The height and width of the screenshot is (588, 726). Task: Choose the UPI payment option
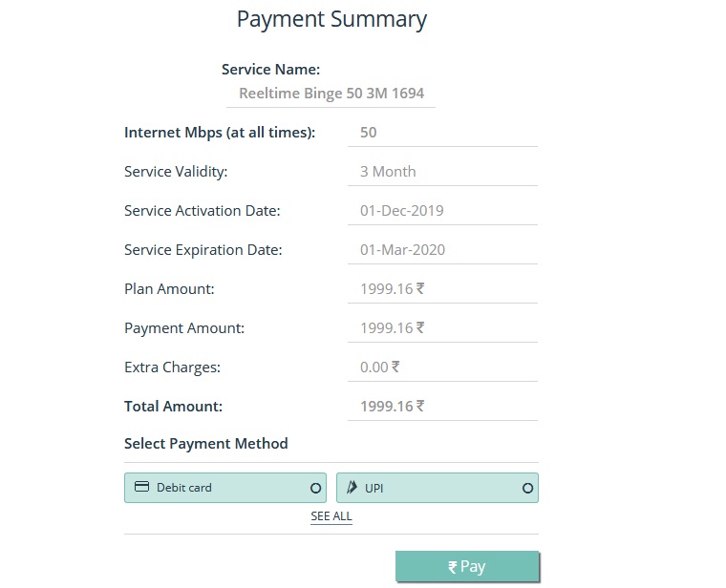[437, 488]
